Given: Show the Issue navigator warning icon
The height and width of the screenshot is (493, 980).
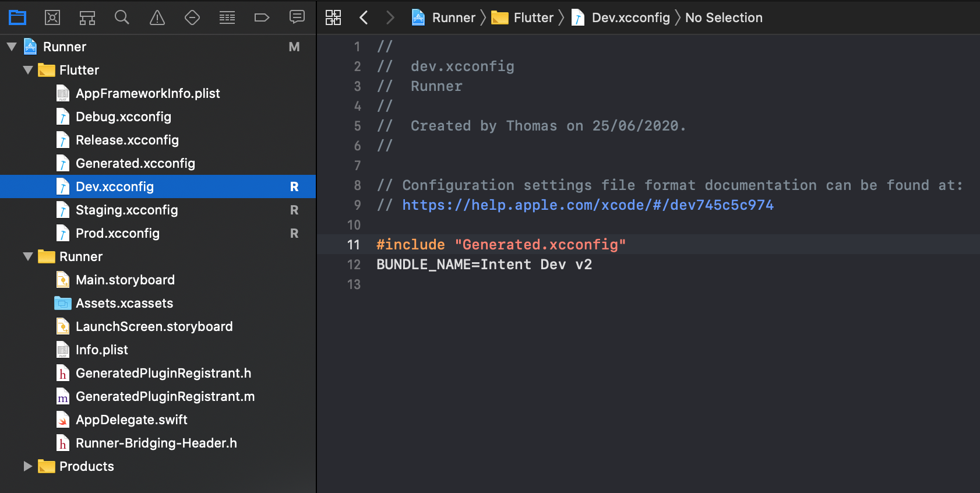Looking at the screenshot, I should coord(157,17).
